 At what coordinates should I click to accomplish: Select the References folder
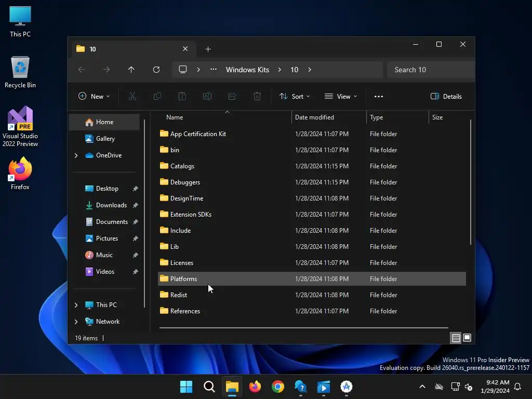pos(312,311)
